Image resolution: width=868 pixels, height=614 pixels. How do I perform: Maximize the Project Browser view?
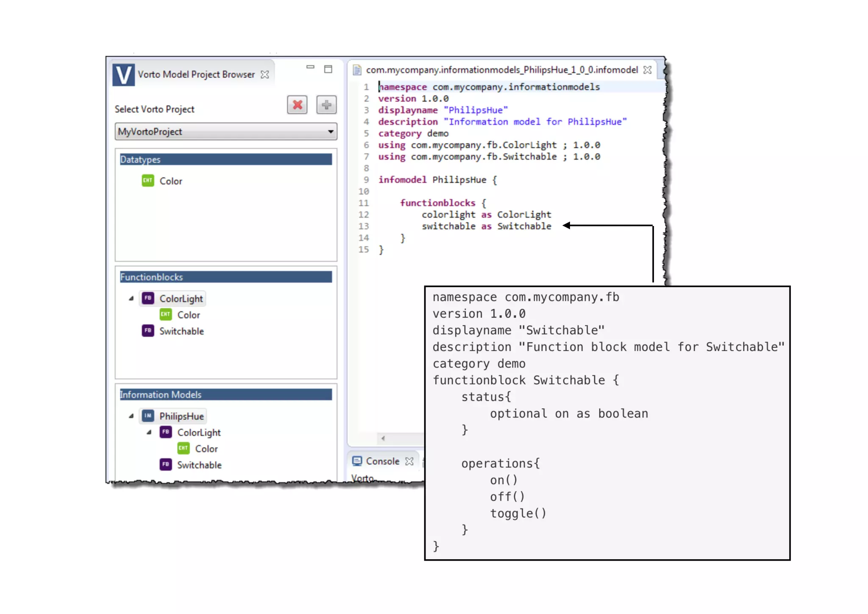(x=328, y=69)
